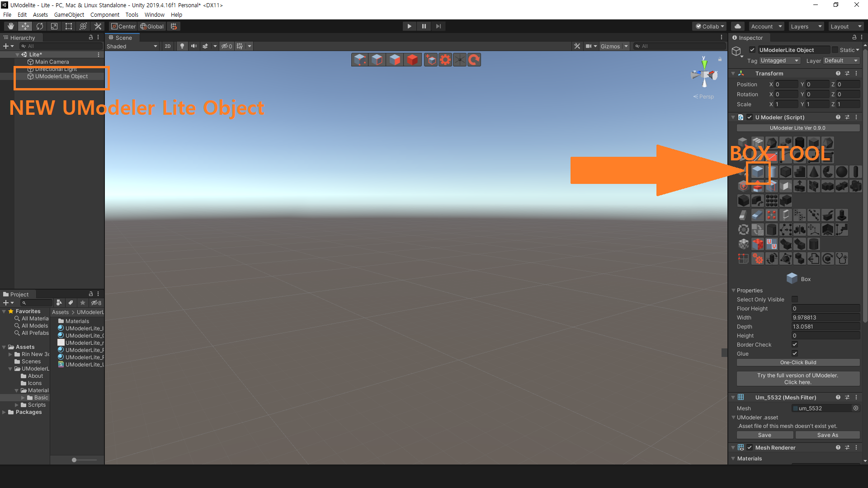Select the capsule primitive tool
Screen dimensions: 868x488
click(856, 172)
